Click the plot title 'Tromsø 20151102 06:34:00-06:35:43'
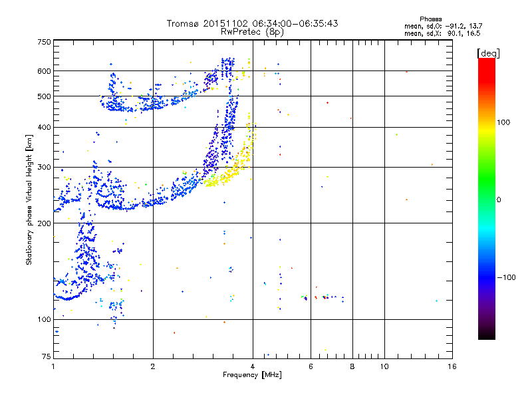The width and height of the screenshot is (532, 399). click(252, 23)
